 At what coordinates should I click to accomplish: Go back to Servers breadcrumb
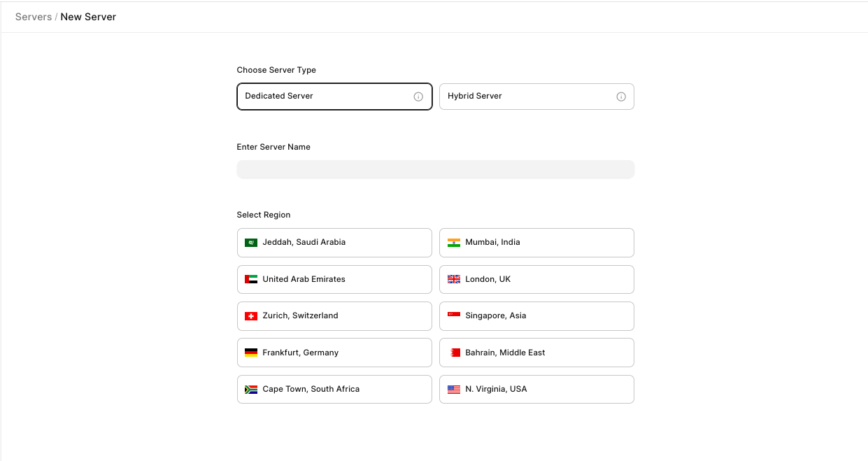34,17
